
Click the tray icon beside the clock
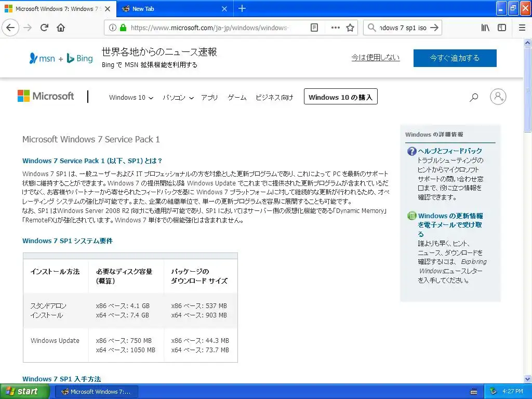coord(493,392)
